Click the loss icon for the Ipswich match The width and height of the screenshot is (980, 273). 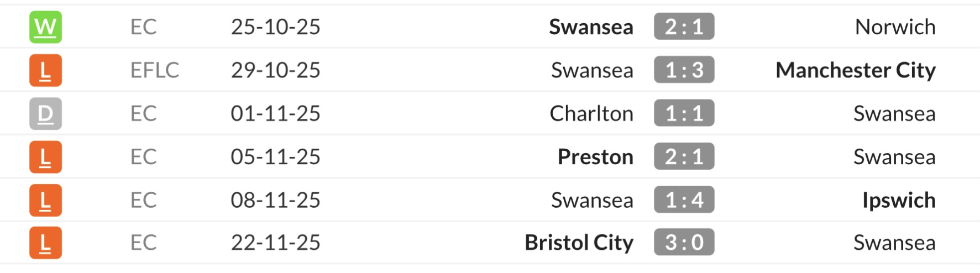[45, 200]
